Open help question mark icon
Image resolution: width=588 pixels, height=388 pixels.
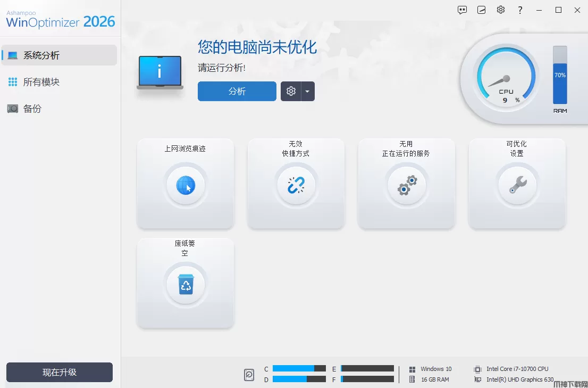pos(520,10)
